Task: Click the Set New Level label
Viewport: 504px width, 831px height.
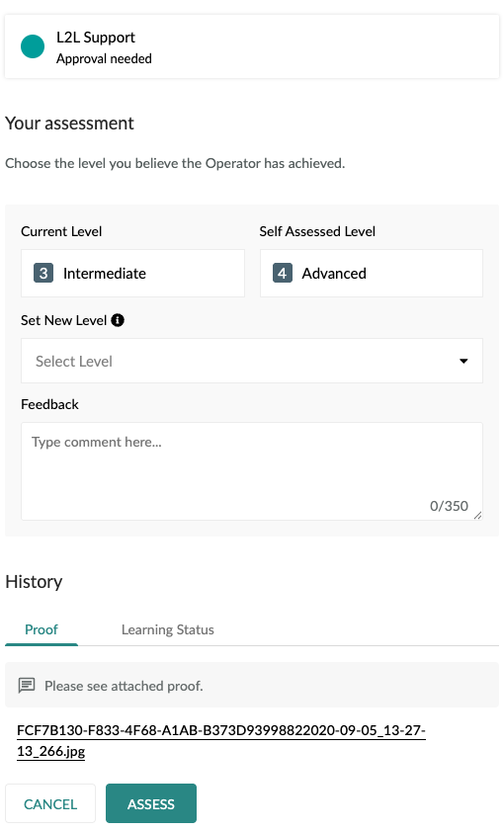Action: point(63,320)
